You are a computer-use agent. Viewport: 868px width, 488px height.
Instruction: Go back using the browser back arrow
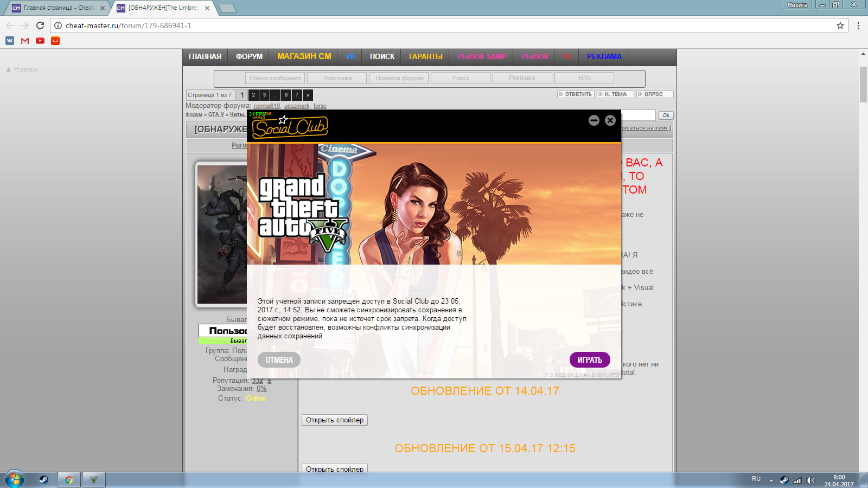click(10, 25)
